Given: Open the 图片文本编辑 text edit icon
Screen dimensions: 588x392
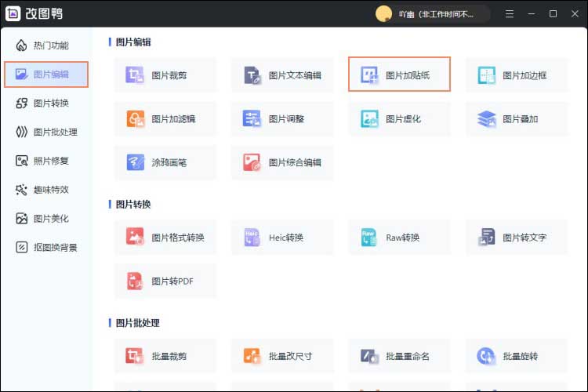Looking at the screenshot, I should [x=252, y=74].
